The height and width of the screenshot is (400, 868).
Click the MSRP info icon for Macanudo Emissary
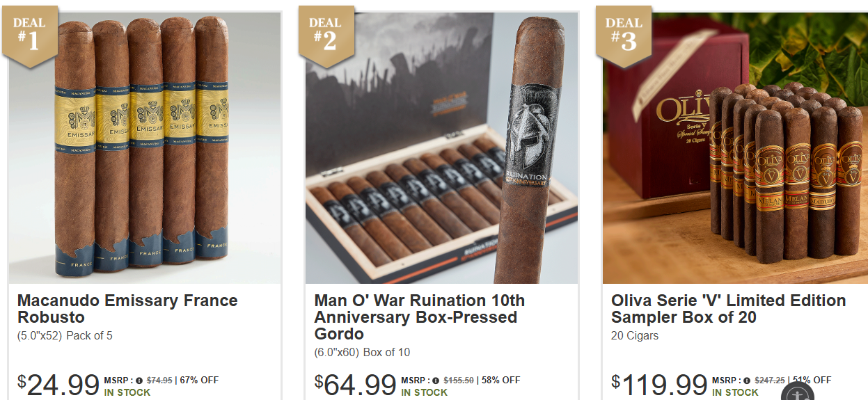[139, 381]
